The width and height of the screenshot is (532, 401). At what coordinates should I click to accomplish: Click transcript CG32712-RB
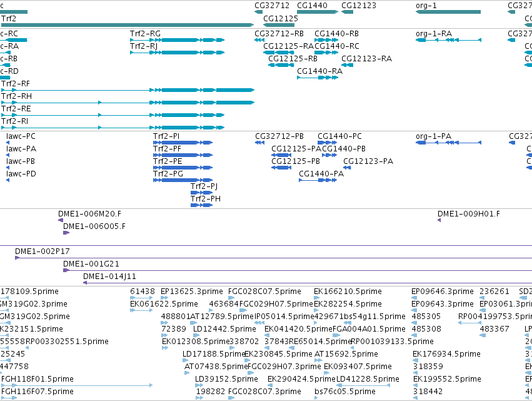click(259, 40)
